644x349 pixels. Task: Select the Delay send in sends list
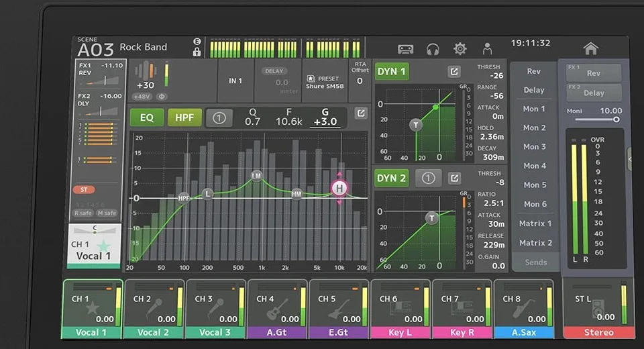534,90
